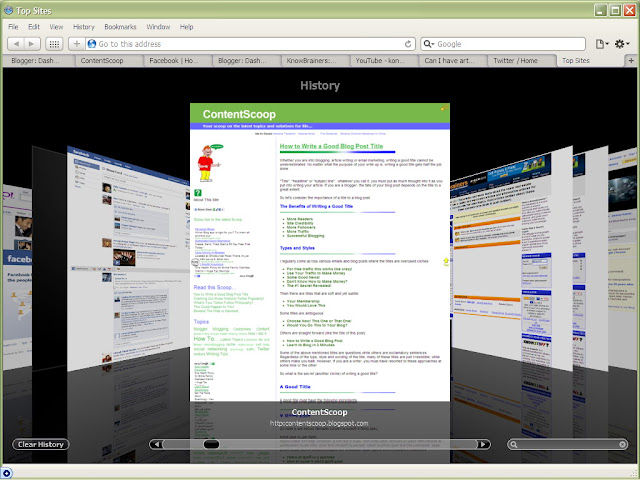640x480 pixels.
Task: Go forward with the Forward arrow button
Action: [32, 44]
